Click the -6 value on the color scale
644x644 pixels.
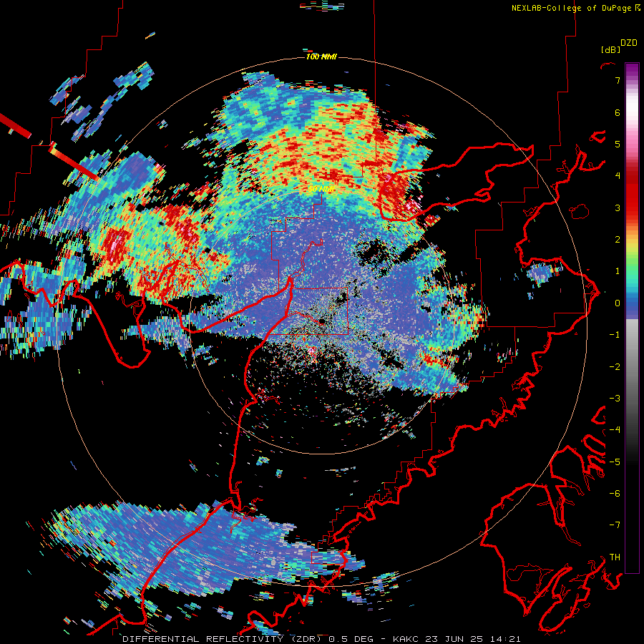(615, 494)
